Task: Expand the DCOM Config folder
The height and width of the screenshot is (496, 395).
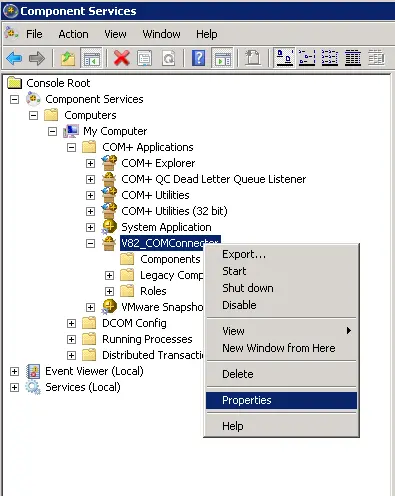Action: 71,323
